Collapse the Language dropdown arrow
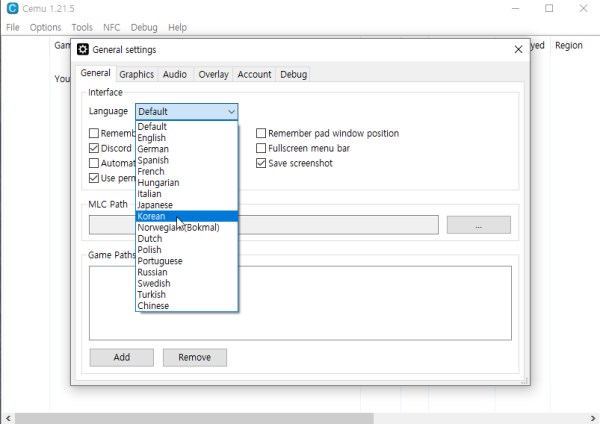The width and height of the screenshot is (600, 424). [x=231, y=111]
